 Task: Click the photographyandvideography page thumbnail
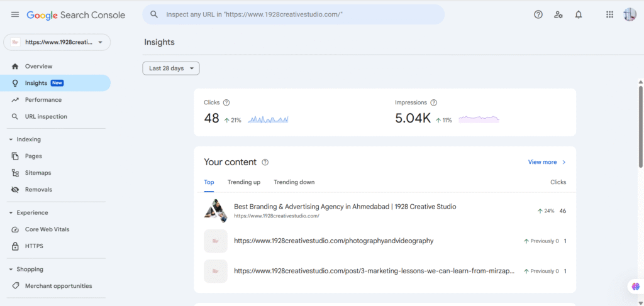coord(216,241)
